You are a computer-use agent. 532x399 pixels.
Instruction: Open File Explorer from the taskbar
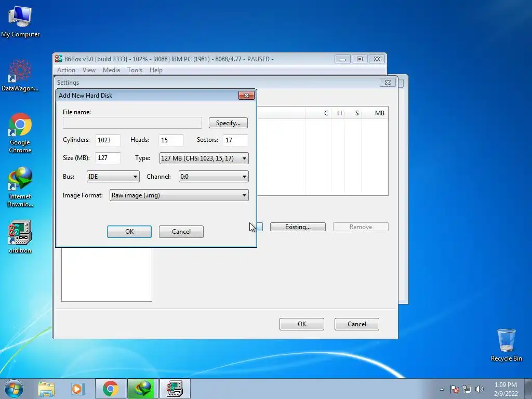pos(46,389)
